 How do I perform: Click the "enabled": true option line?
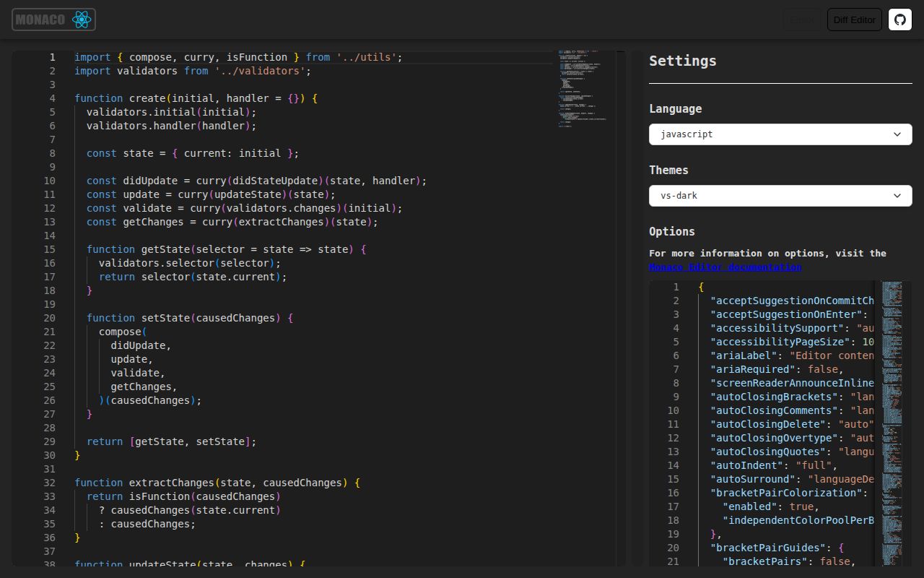tap(771, 506)
